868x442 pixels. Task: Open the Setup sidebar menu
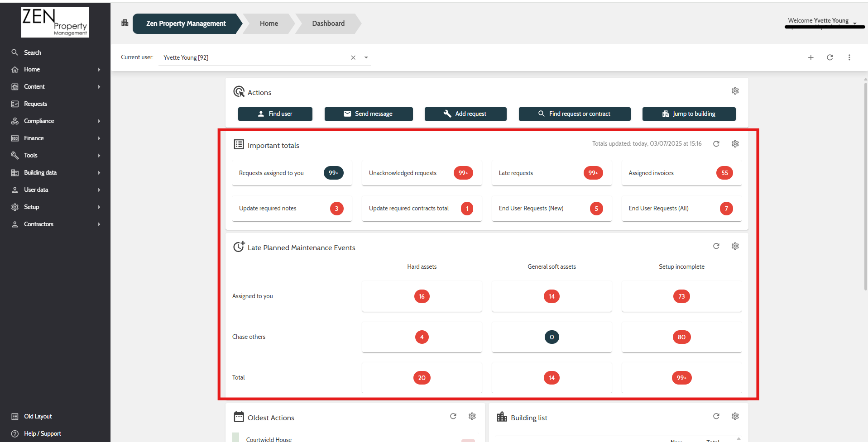(x=55, y=207)
